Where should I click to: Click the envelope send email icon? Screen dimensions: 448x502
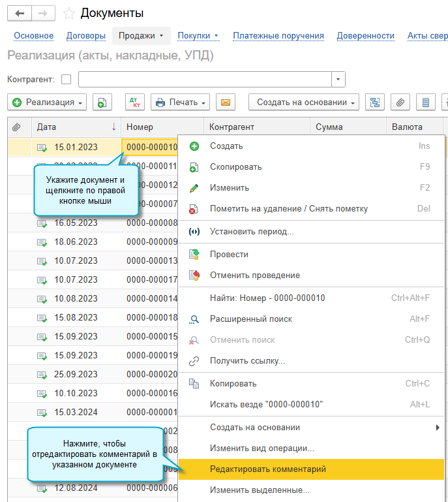click(225, 102)
